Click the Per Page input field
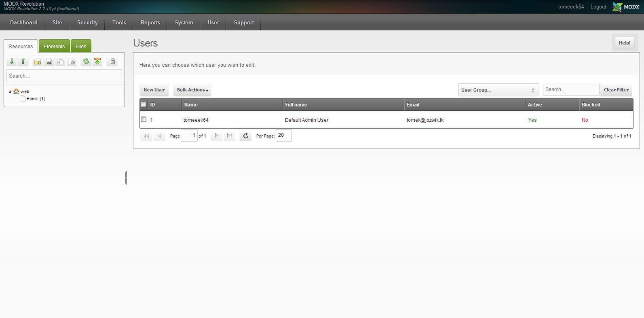This screenshot has width=644, height=318. click(283, 136)
